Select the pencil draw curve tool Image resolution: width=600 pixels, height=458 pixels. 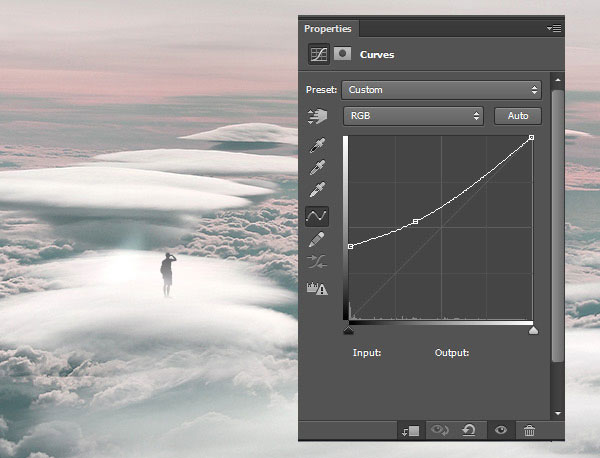tap(317, 239)
